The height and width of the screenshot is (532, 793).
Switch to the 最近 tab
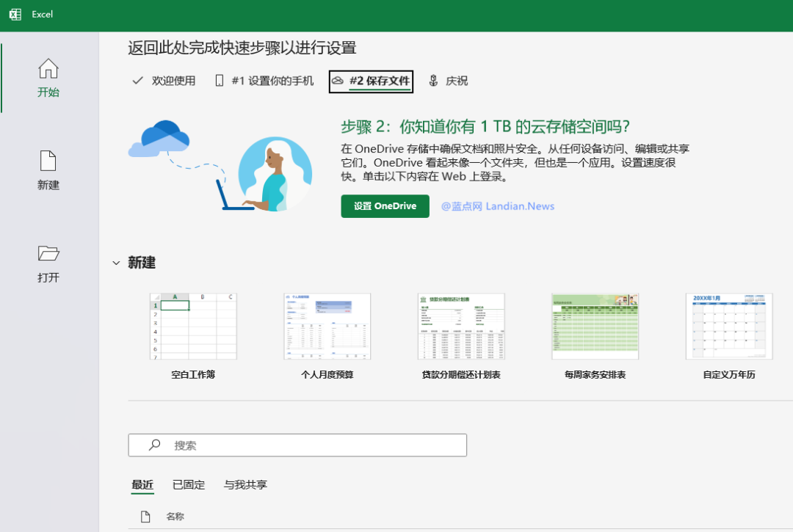point(142,484)
